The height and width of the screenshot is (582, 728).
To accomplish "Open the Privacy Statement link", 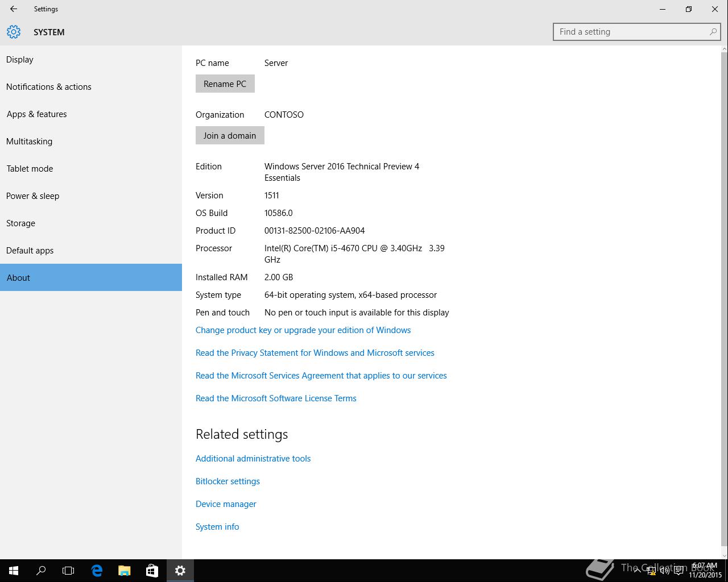I will 315,353.
